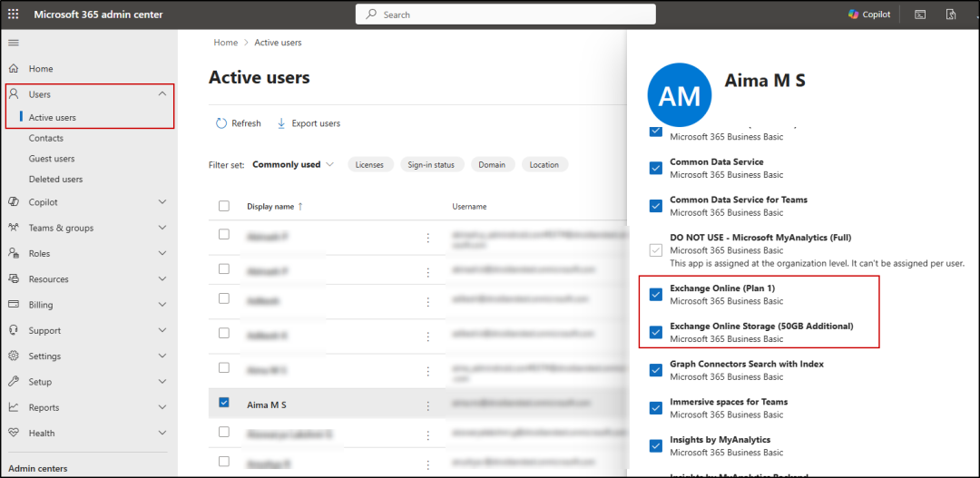Click the Billing card icon
980x478 pixels.
tap(14, 304)
